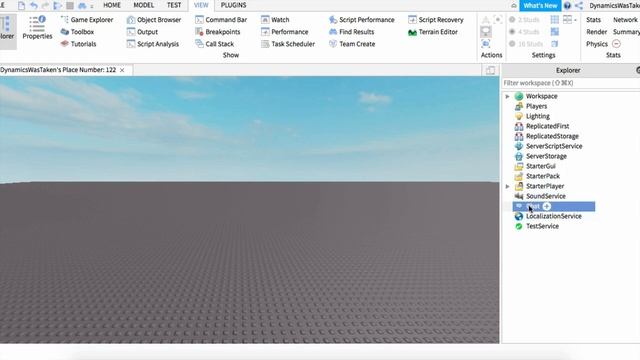Click the Summary stats button
The height and width of the screenshot is (360, 640).
(x=627, y=32)
